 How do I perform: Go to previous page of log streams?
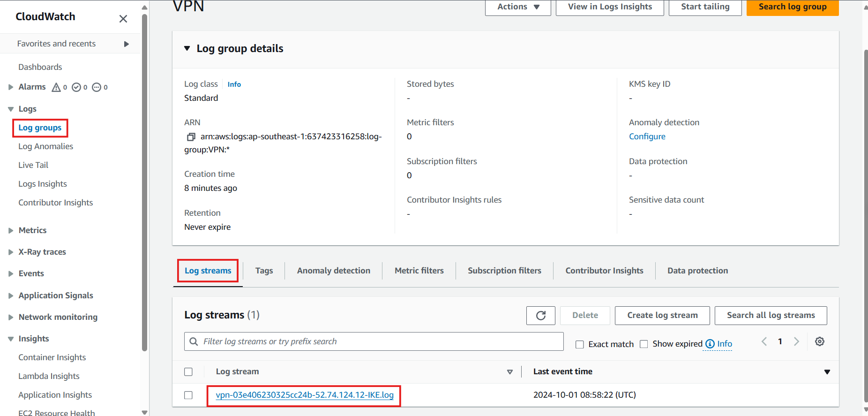(764, 341)
